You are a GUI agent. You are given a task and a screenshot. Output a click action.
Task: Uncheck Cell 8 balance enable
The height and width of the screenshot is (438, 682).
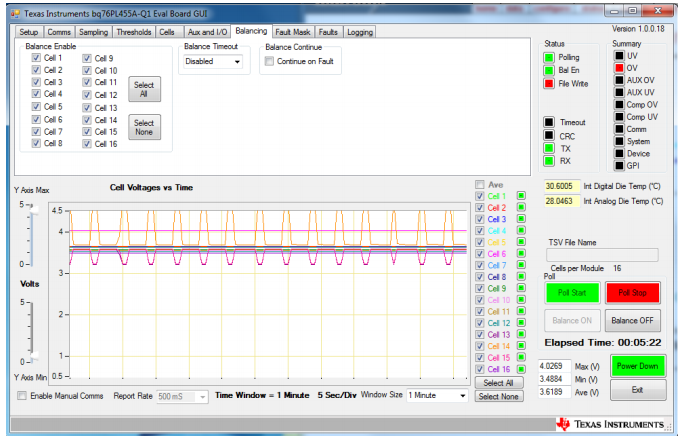36,143
